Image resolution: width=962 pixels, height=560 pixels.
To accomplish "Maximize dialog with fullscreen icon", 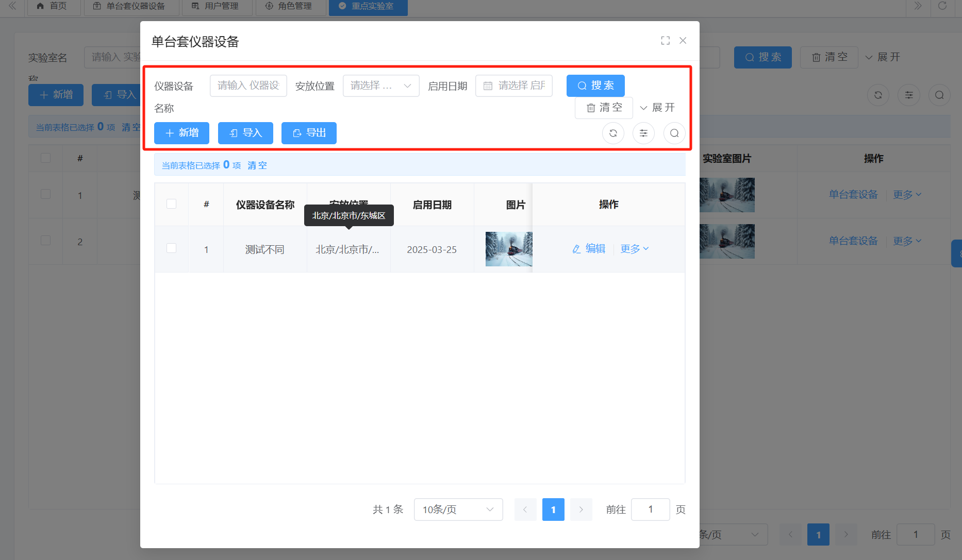I will click(x=665, y=41).
